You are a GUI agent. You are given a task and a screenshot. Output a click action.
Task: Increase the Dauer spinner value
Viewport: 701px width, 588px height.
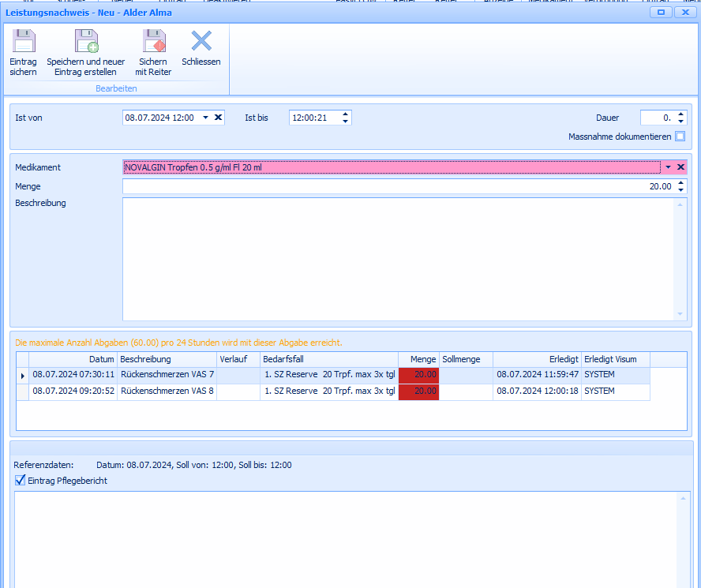(x=681, y=114)
